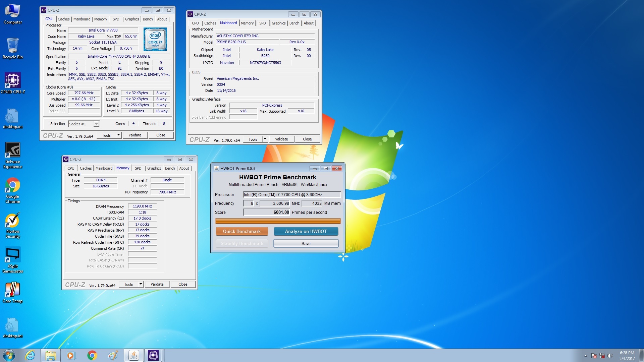Image resolution: width=644 pixels, height=362 pixels.
Task: Click Close button in Mainboard window
Action: (307, 139)
